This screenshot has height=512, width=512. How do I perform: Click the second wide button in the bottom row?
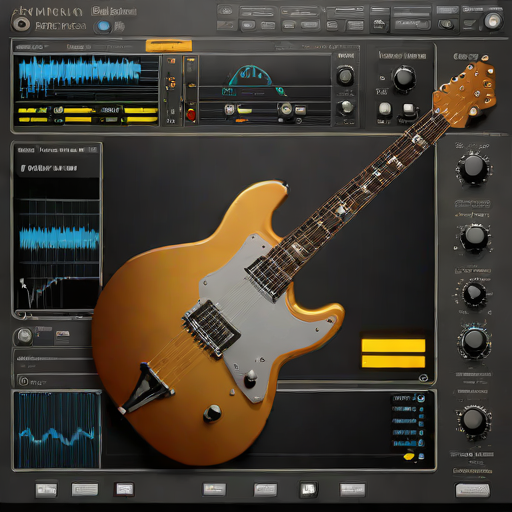[85, 490]
